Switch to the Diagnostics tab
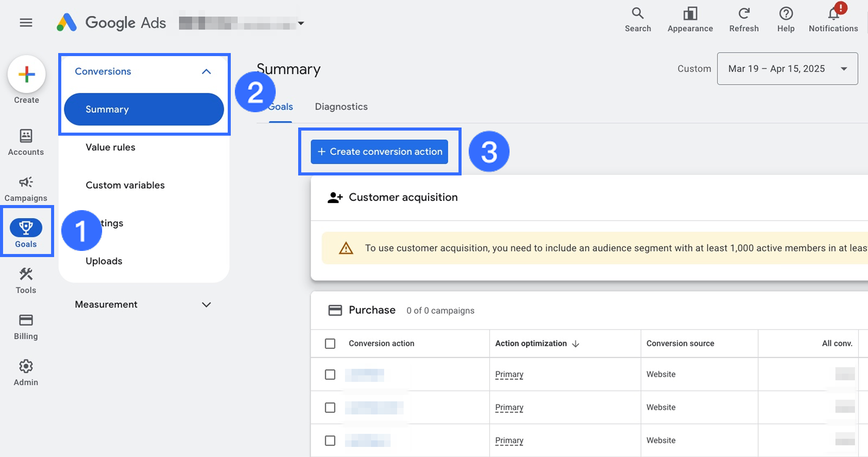Image resolution: width=868 pixels, height=457 pixels. [x=341, y=107]
